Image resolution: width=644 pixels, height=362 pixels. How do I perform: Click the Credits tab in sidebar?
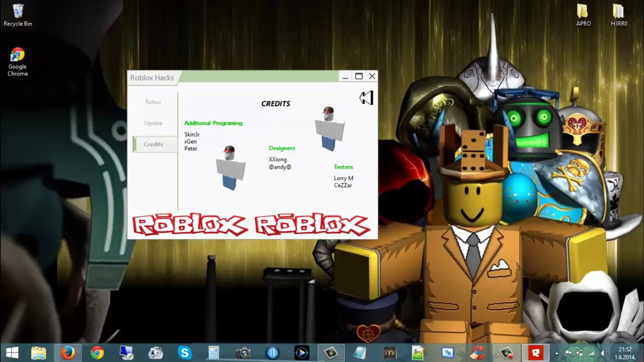click(153, 144)
